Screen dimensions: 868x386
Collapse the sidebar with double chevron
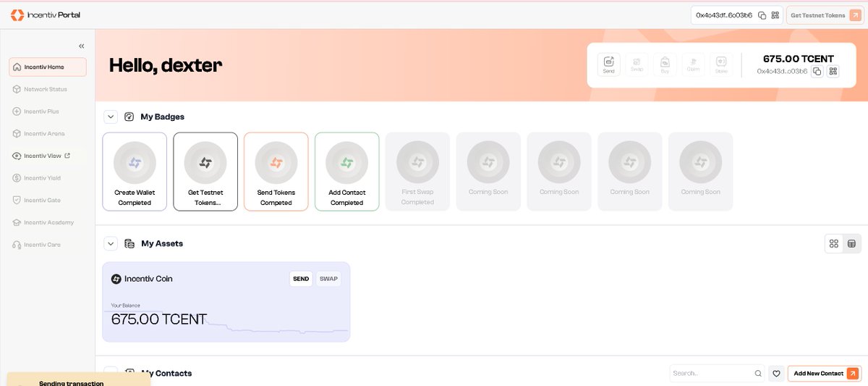(x=82, y=46)
